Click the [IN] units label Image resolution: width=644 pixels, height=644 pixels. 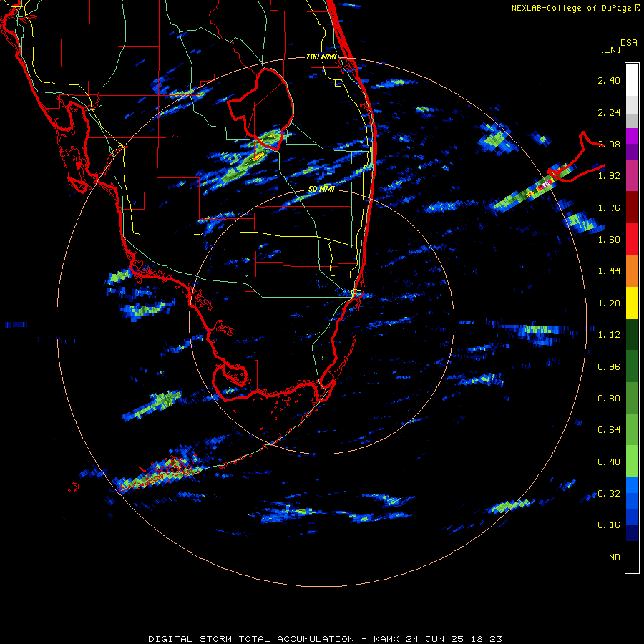click(x=610, y=49)
